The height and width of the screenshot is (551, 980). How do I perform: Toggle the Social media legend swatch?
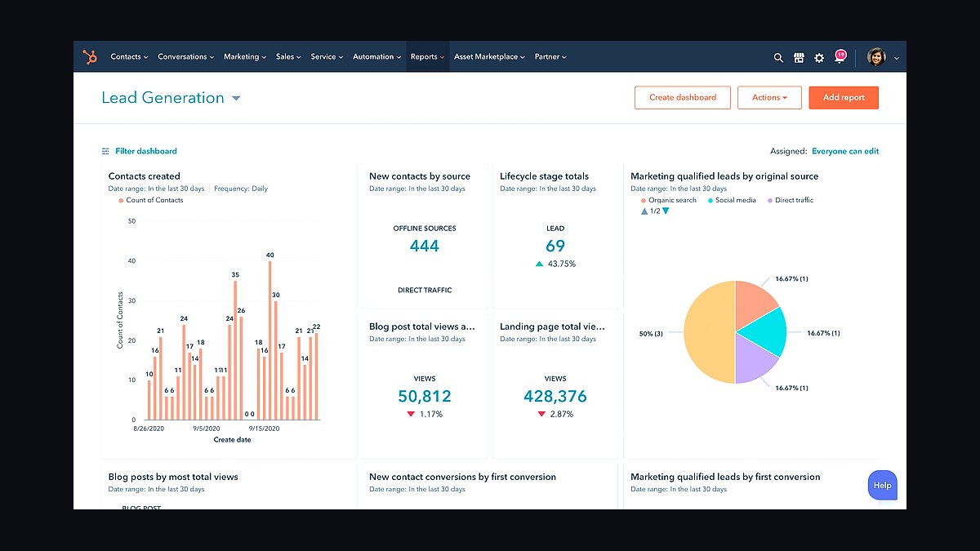[710, 200]
